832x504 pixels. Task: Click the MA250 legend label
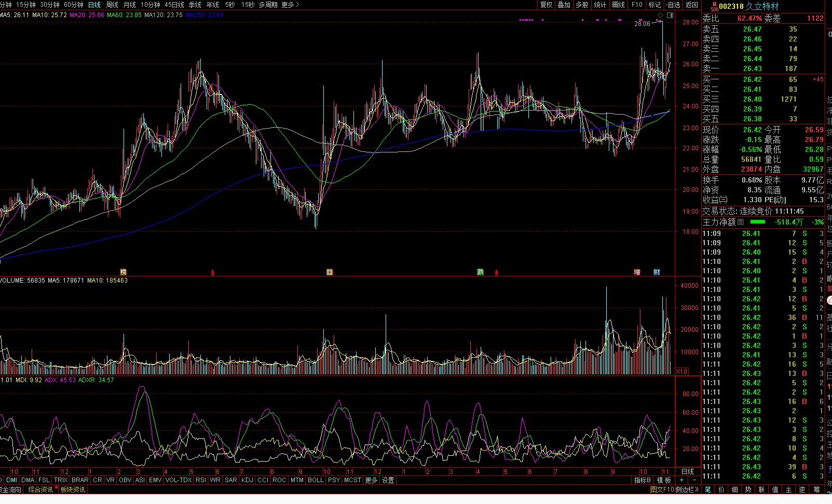click(x=204, y=15)
